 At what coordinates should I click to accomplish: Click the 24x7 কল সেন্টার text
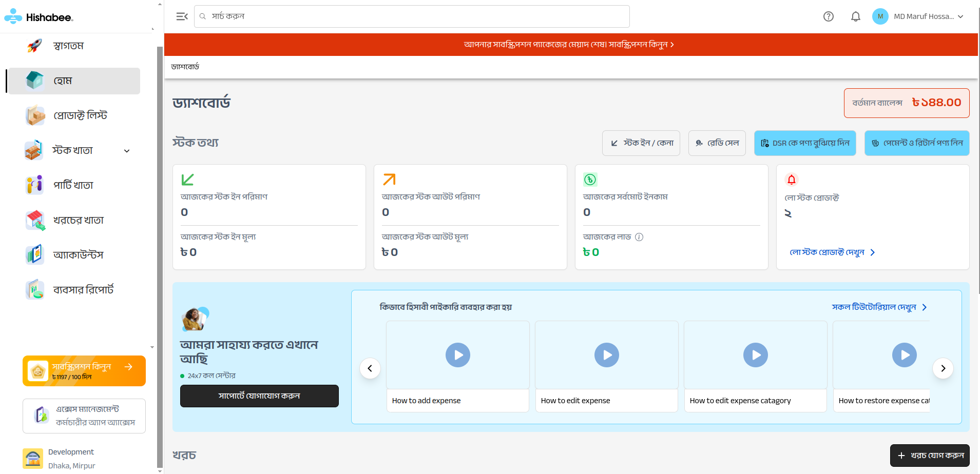point(212,376)
